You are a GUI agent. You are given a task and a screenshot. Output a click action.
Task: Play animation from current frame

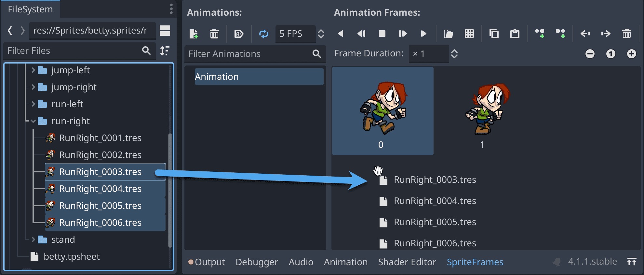pyautogui.click(x=403, y=34)
